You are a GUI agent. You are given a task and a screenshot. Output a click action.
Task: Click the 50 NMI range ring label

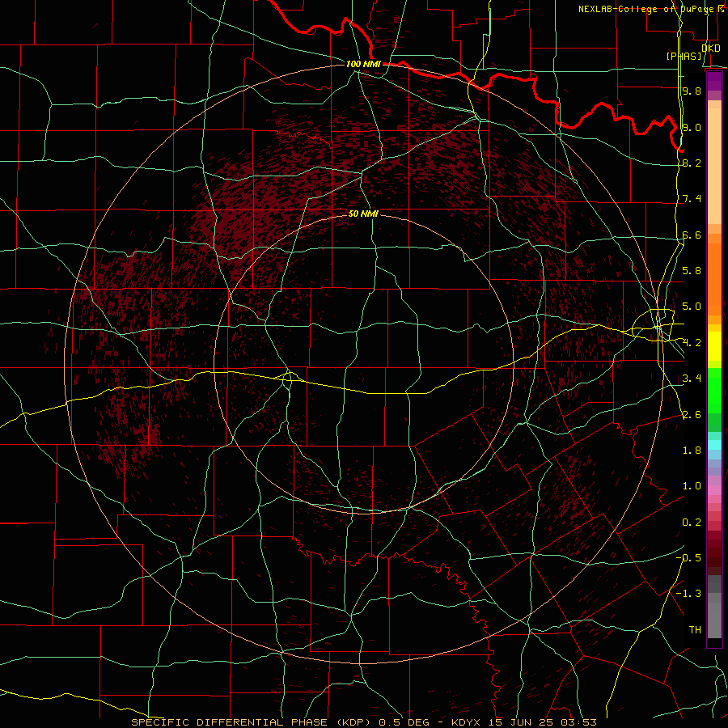point(363,214)
